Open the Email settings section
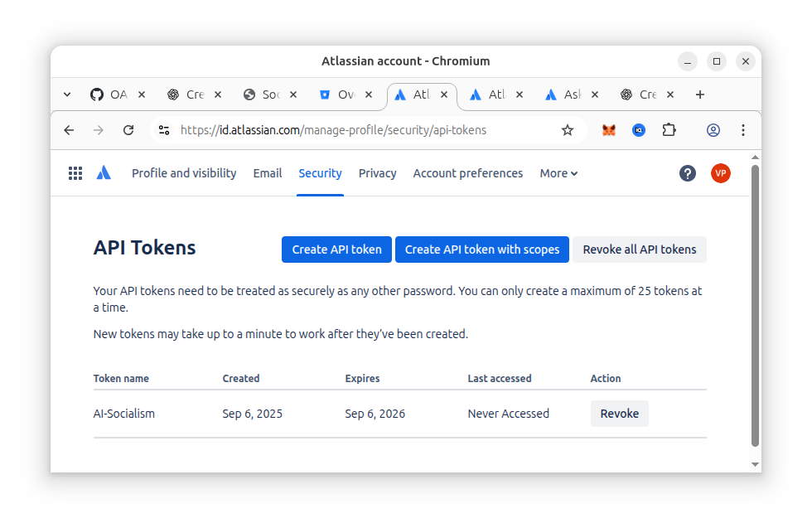The width and height of the screenshot is (812, 528). tap(267, 173)
